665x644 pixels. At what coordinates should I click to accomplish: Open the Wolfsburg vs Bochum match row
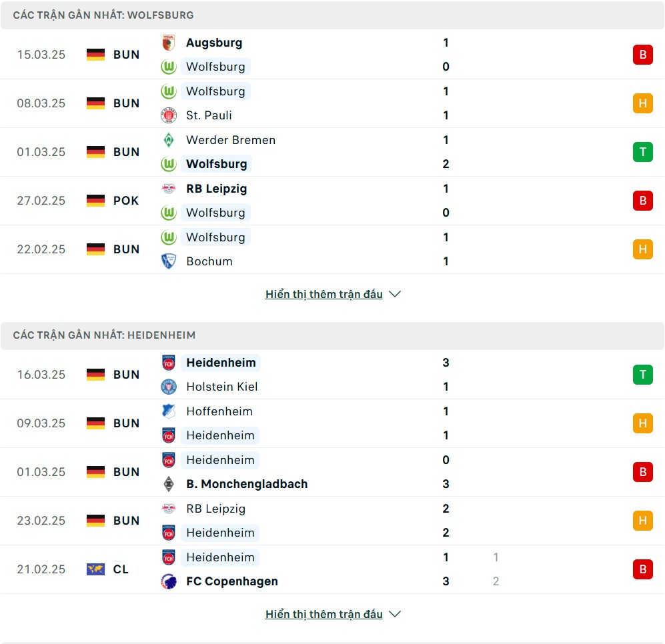pos(332,249)
